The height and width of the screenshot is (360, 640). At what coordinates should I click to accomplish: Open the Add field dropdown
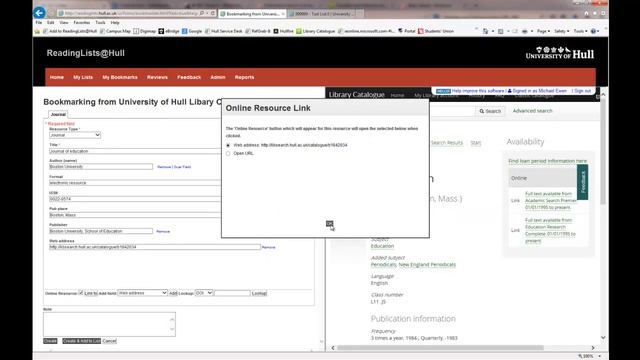(142, 293)
